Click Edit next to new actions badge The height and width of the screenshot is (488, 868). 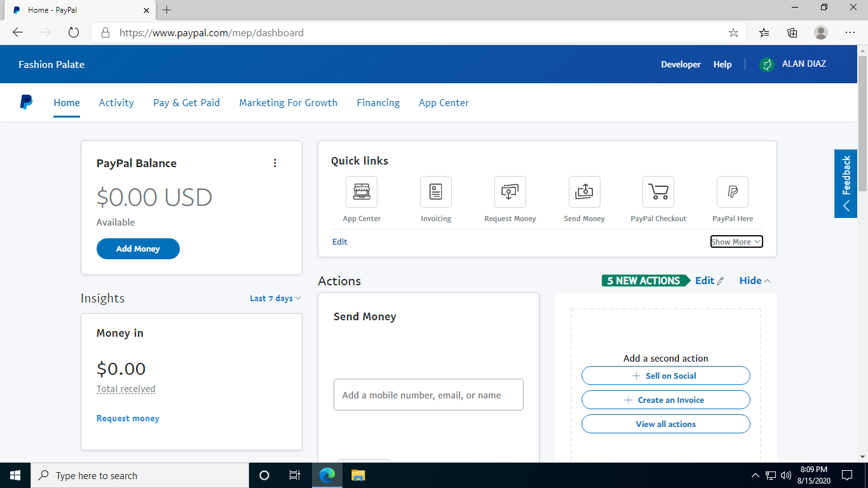coord(709,281)
